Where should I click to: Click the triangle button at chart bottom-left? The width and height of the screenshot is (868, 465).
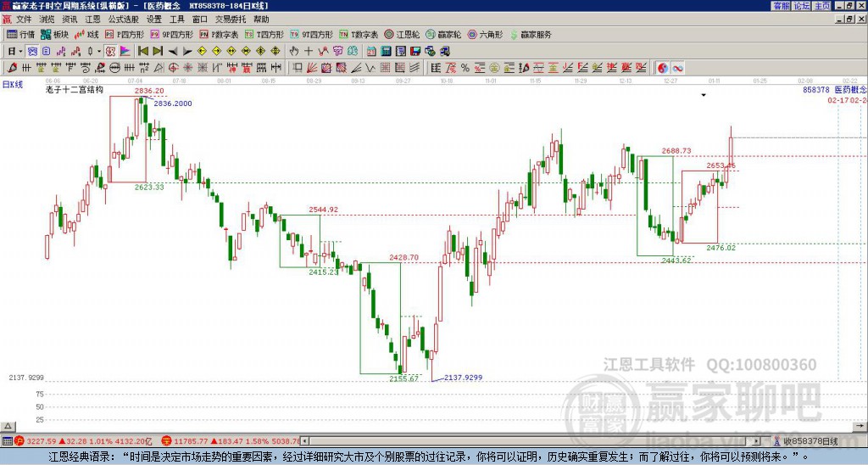8,426
